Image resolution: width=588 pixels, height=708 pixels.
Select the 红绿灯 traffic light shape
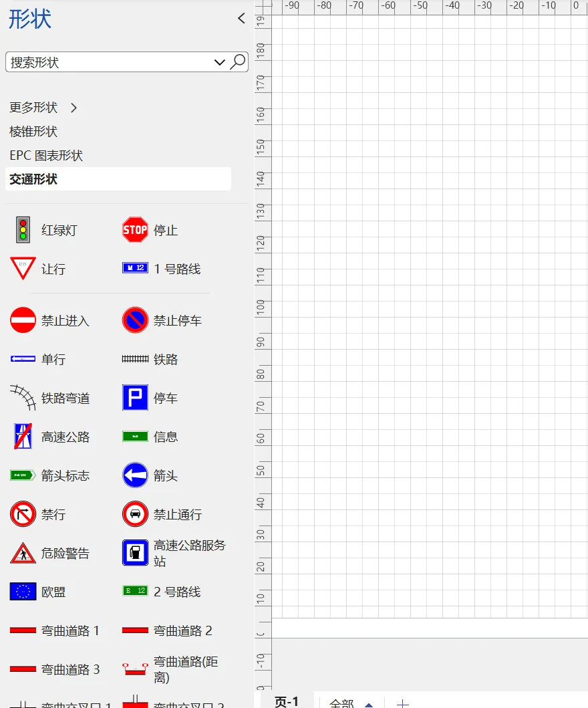point(22,230)
